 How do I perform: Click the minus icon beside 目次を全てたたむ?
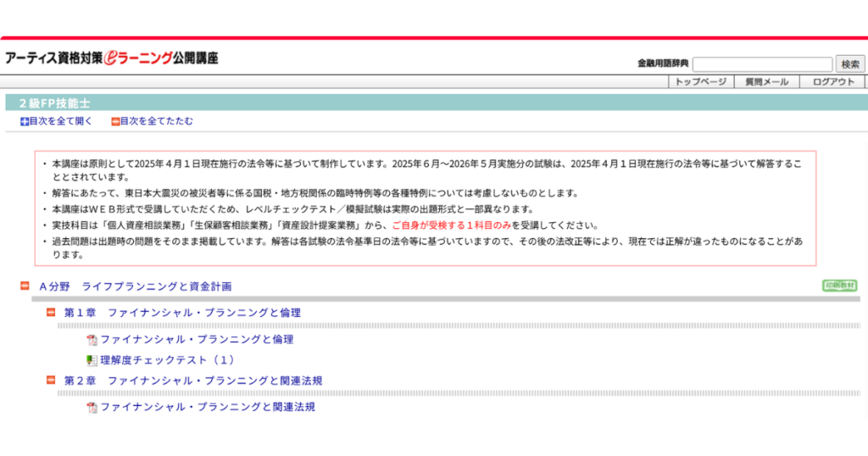point(115,121)
